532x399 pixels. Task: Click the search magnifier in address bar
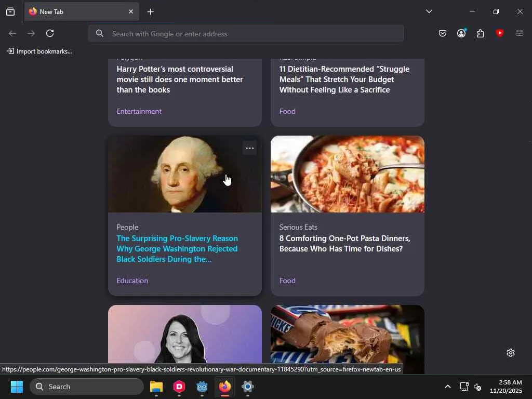99,33
